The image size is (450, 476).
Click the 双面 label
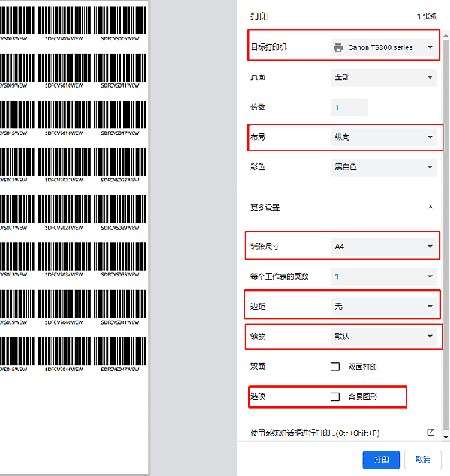(x=258, y=367)
